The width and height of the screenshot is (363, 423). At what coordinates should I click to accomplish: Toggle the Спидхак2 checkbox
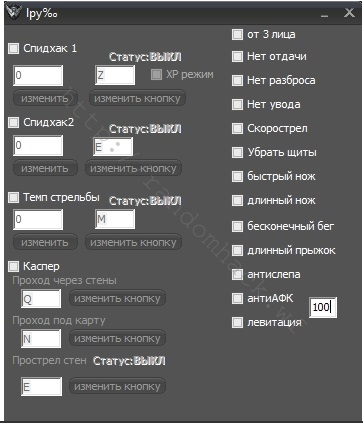coord(14,122)
